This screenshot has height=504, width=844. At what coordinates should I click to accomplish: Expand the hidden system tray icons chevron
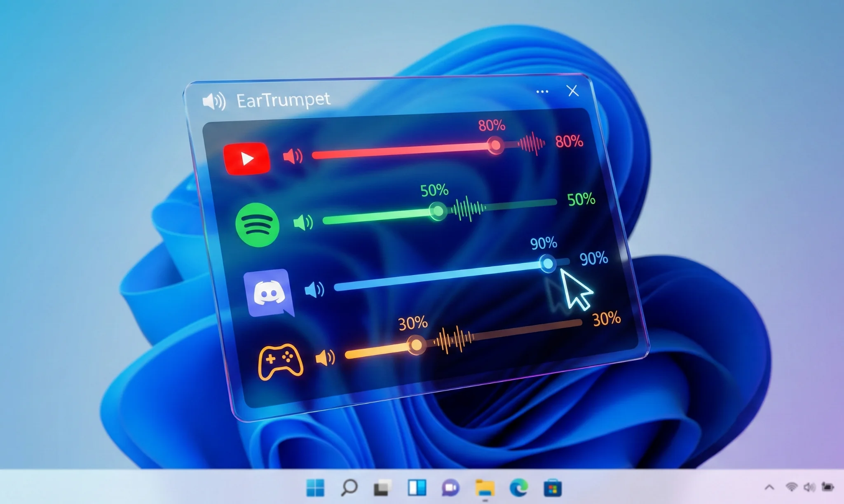pos(769,488)
